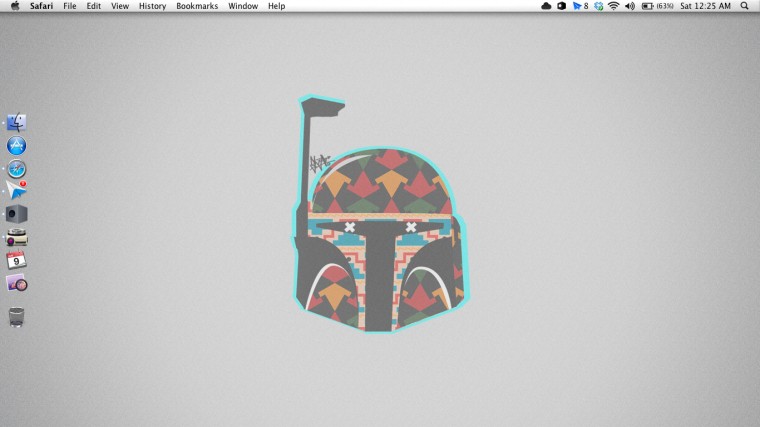Open the iPhoto icon in Dock
This screenshot has width=760, height=427.
click(x=16, y=283)
